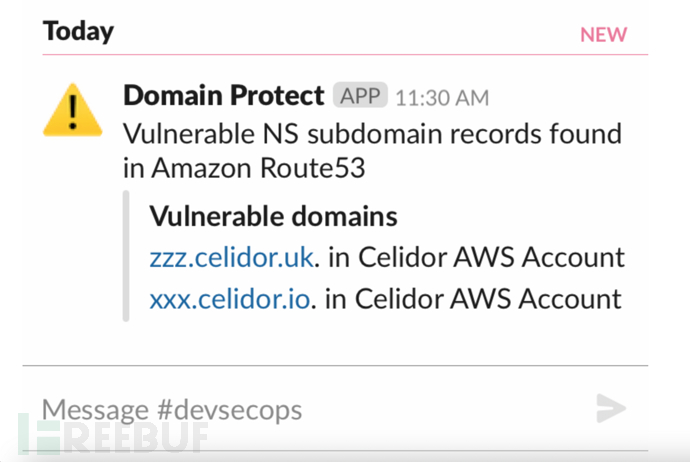Image resolution: width=690 pixels, height=462 pixels.
Task: Click the grey attachment bar beside domains
Action: click(126, 257)
